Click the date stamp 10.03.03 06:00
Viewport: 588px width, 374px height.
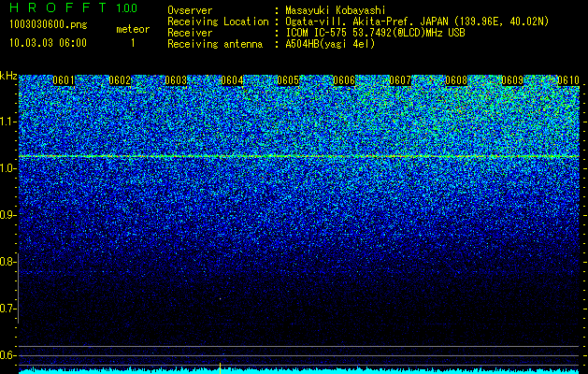click(48, 43)
